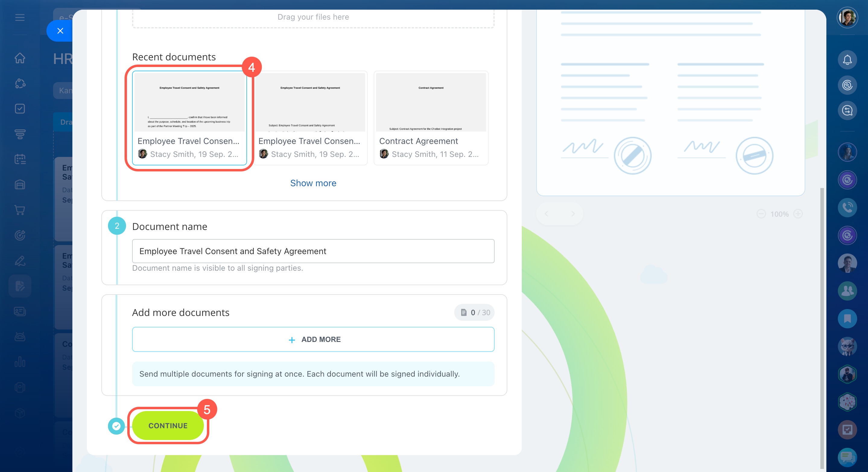Zoom out the document preview
868x472 pixels.
point(761,214)
